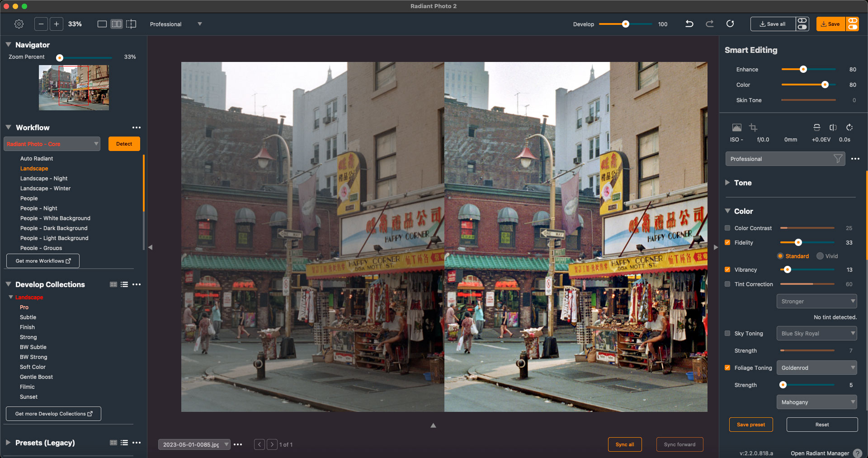868x458 pixels.
Task: Click the reset circular arrow icon
Action: coord(730,24)
